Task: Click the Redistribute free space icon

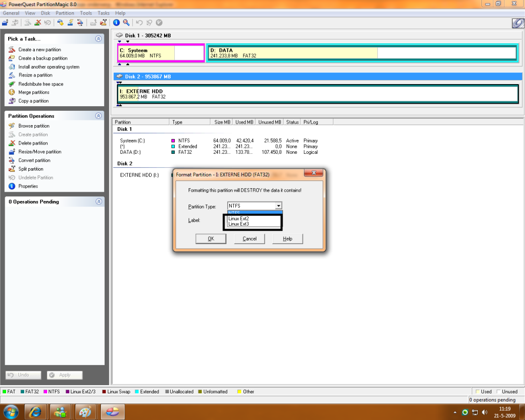Action: click(12, 84)
